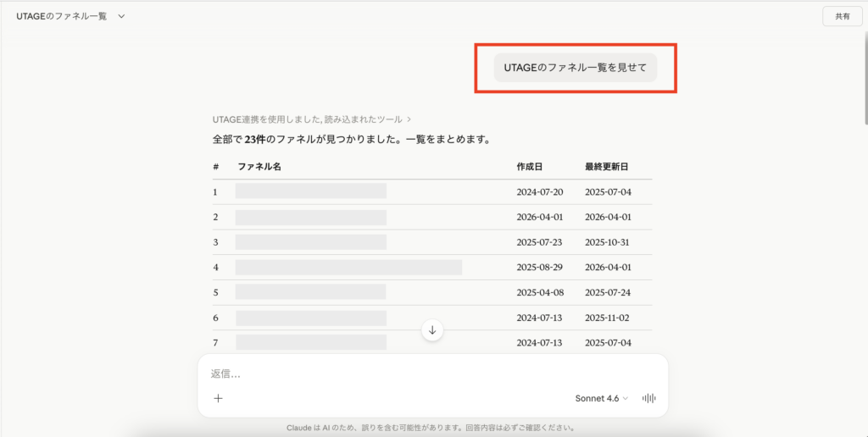The height and width of the screenshot is (437, 868).
Task: Click the 作成日 column header
Action: point(529,167)
